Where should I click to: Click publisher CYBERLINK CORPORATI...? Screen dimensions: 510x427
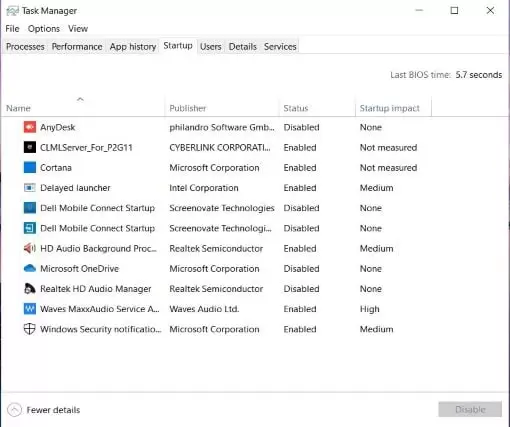pos(220,147)
